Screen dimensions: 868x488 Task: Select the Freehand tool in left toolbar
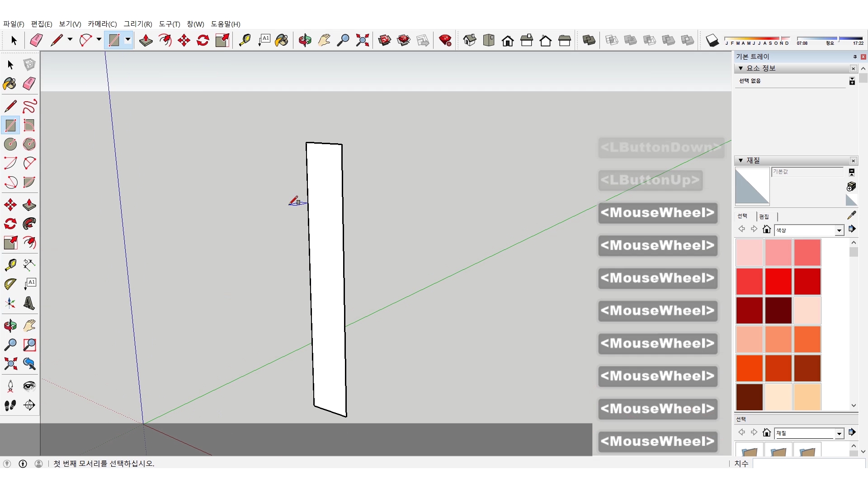pyautogui.click(x=29, y=107)
